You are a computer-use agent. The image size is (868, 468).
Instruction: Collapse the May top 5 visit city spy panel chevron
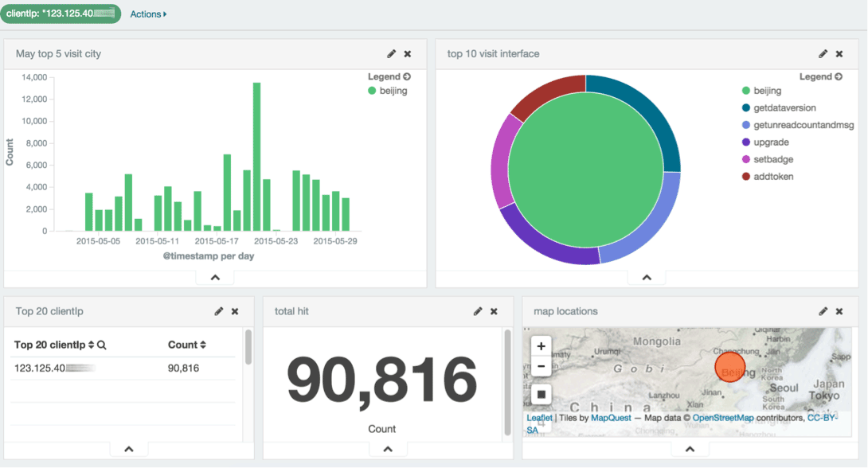point(215,278)
